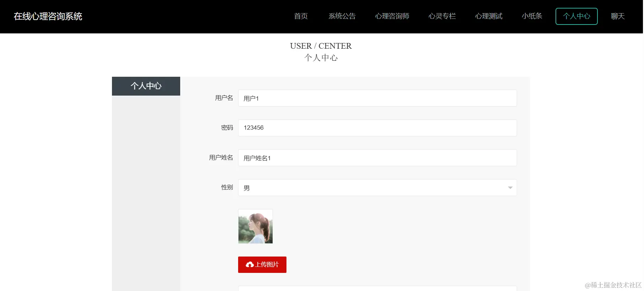Image resolution: width=644 pixels, height=291 pixels.
Task: Click the uploaded avatar photo thumbnail
Action: click(256, 226)
